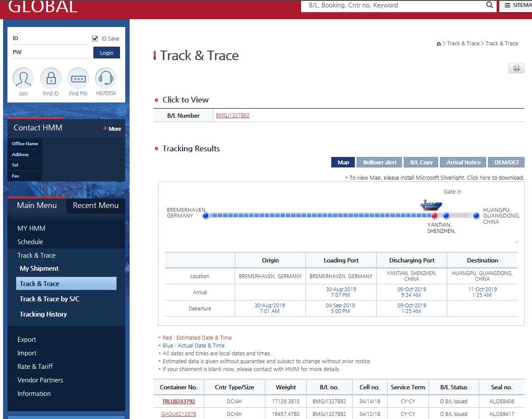This screenshot has height=419, width=532.
Task: Click the printer icon
Action: point(516,68)
